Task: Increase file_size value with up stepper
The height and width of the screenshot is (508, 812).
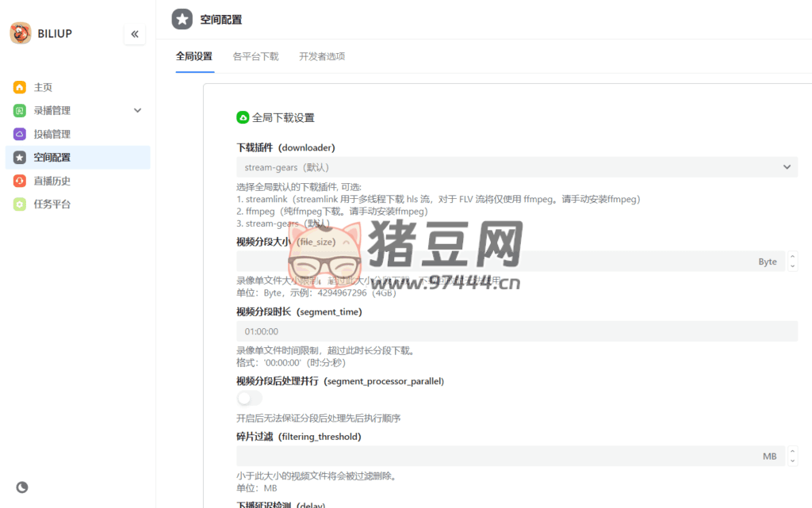Action: (x=792, y=257)
